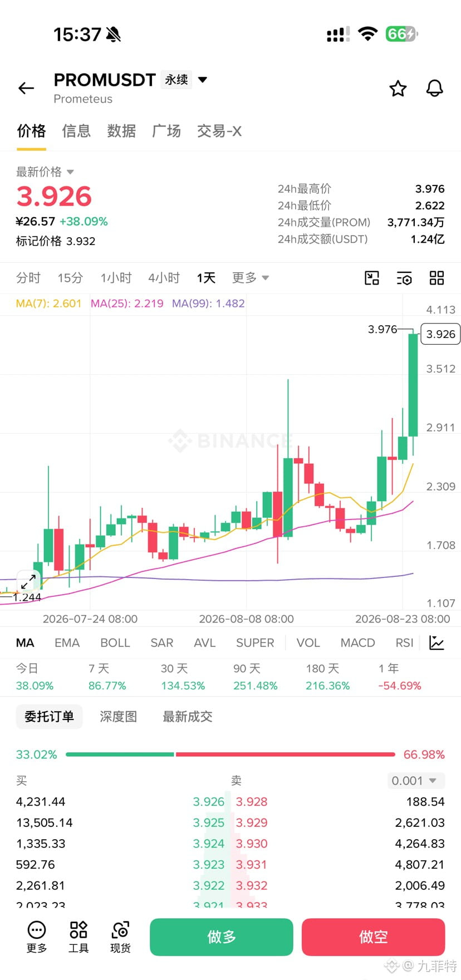Tap the 标记价格 3.932 text
This screenshot has height=980, width=461.
tap(56, 241)
